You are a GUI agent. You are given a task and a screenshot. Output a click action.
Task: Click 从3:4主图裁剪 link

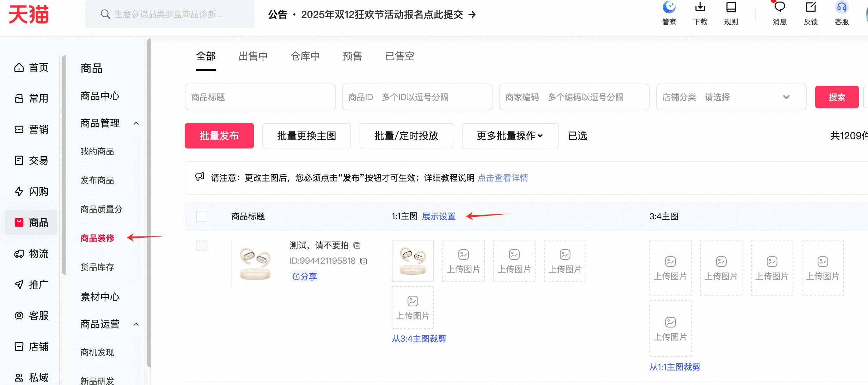(419, 339)
